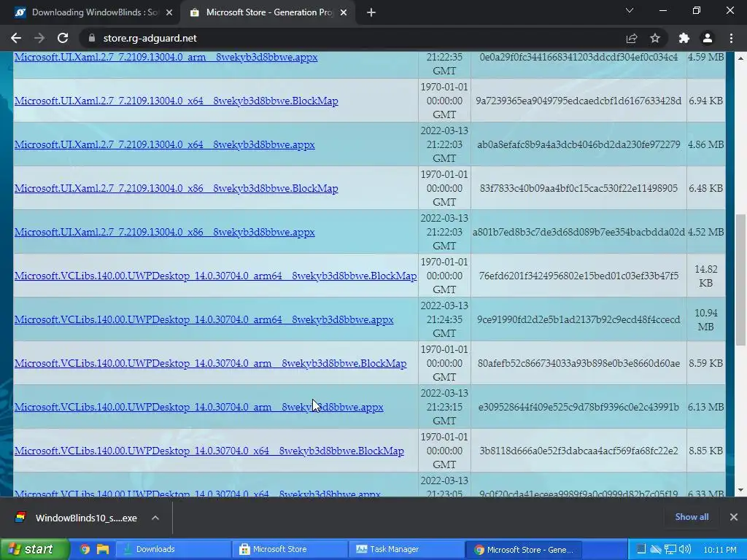The width and height of the screenshot is (747, 560).
Task: Close the downloads shelf
Action: [x=734, y=517]
